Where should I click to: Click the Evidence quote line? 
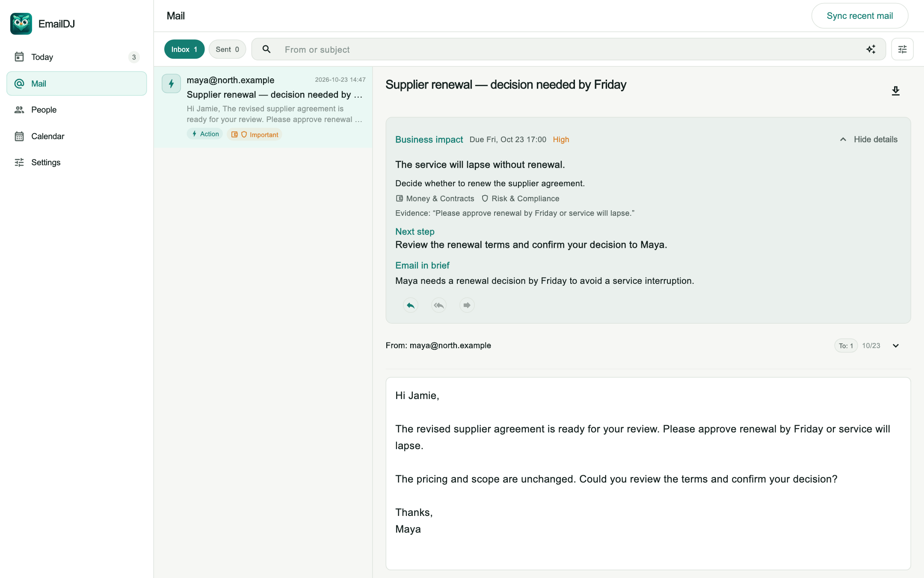click(x=515, y=213)
